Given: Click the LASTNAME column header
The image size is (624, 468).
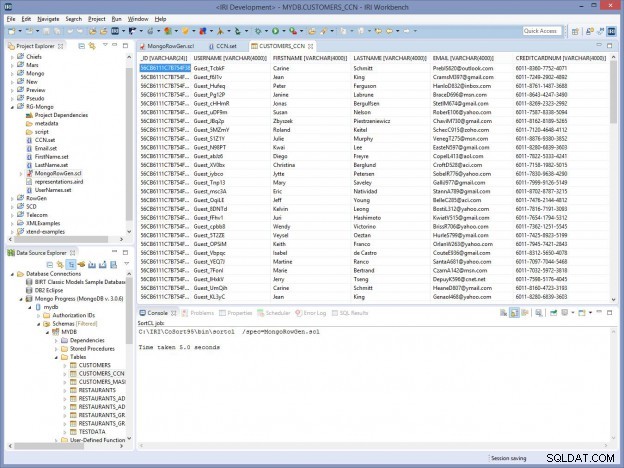Looking at the screenshot, I should click(x=390, y=58).
